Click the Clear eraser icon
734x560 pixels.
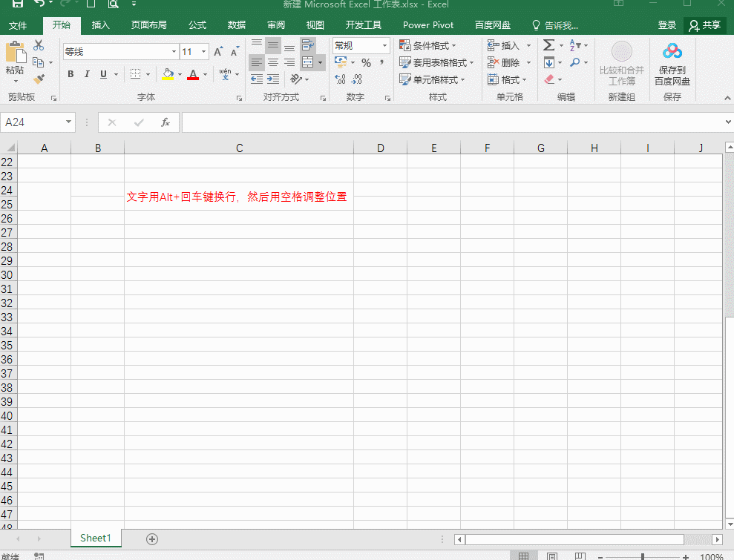(x=550, y=79)
